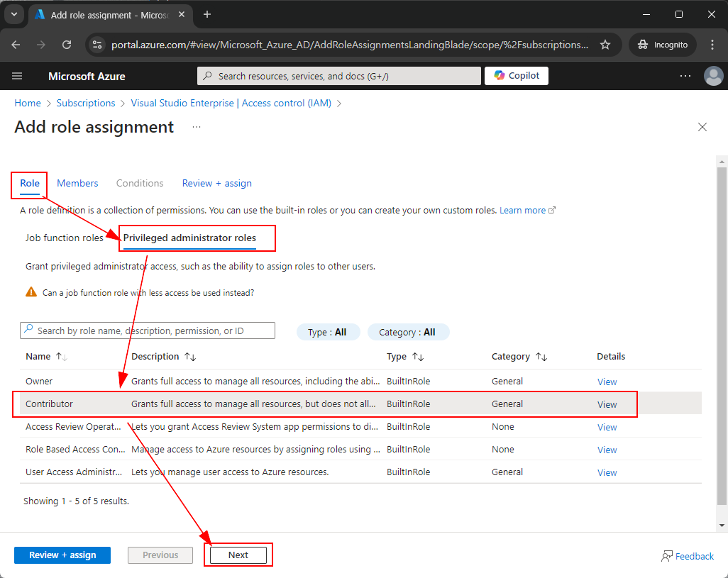Select the Add role assignment browser tab
Image resolution: width=728 pixels, height=578 pixels.
[x=110, y=15]
